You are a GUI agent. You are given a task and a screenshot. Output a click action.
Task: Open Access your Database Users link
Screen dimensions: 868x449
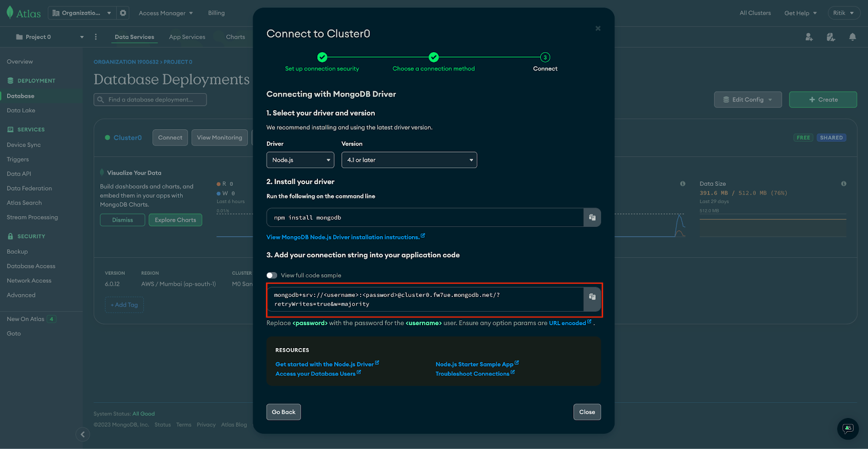click(x=318, y=374)
